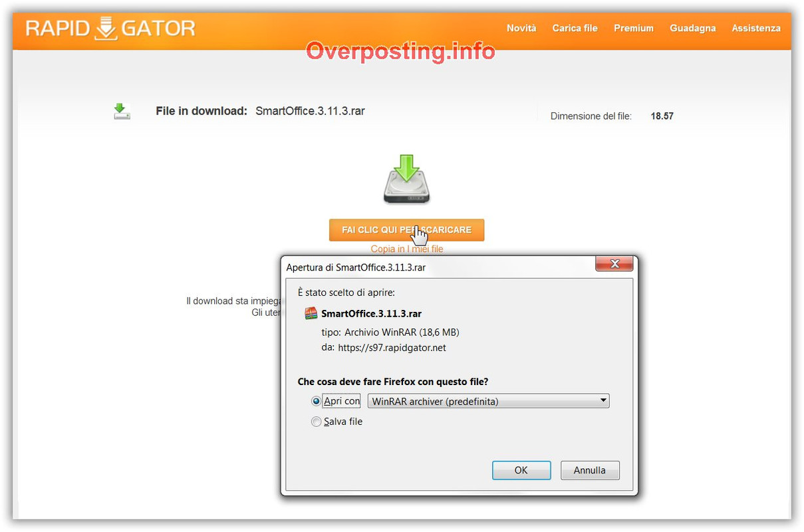Expand the WinRAR archiver dropdown arrow
The height and width of the screenshot is (532, 804).
point(603,401)
